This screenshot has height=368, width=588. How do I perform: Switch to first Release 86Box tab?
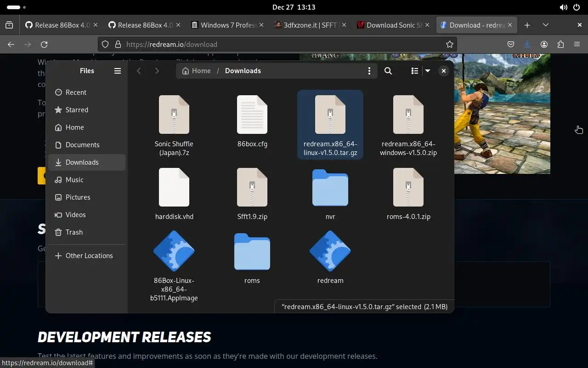click(x=62, y=25)
